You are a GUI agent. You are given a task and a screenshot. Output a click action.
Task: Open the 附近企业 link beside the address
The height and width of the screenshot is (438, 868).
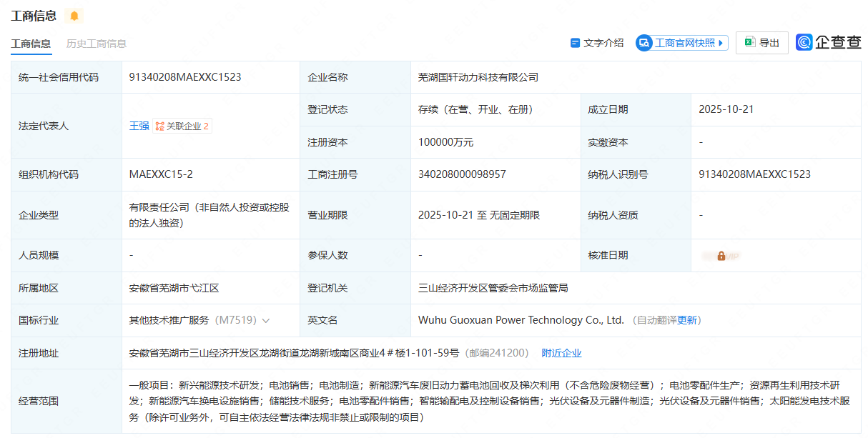(x=561, y=353)
